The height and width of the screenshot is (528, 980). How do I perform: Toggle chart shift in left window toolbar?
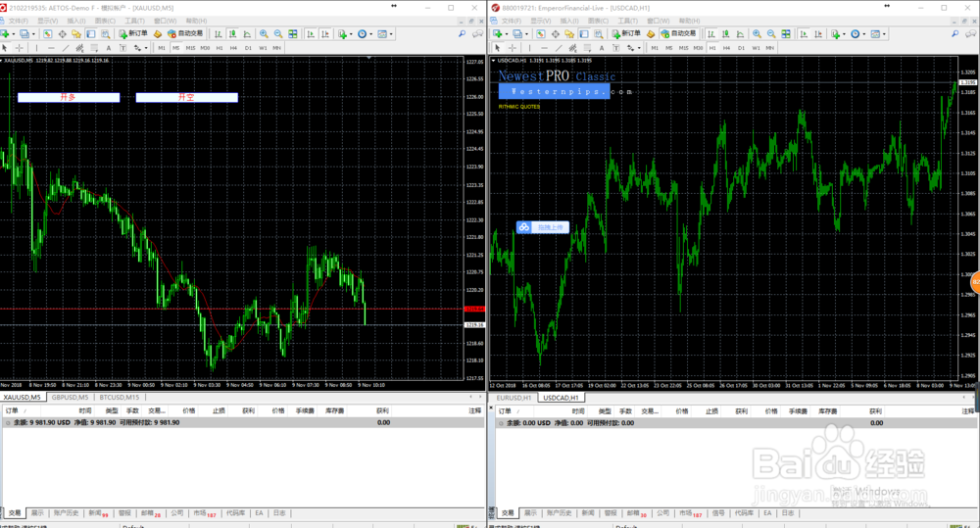point(325,33)
